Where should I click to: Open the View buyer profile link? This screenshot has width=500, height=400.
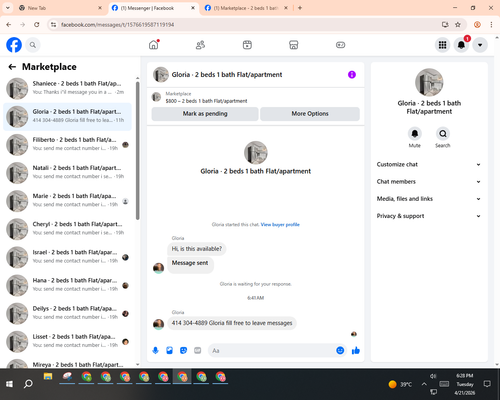tap(280, 225)
